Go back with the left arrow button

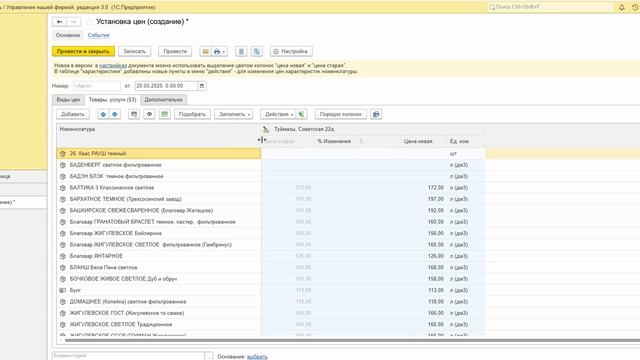[x=59, y=22]
